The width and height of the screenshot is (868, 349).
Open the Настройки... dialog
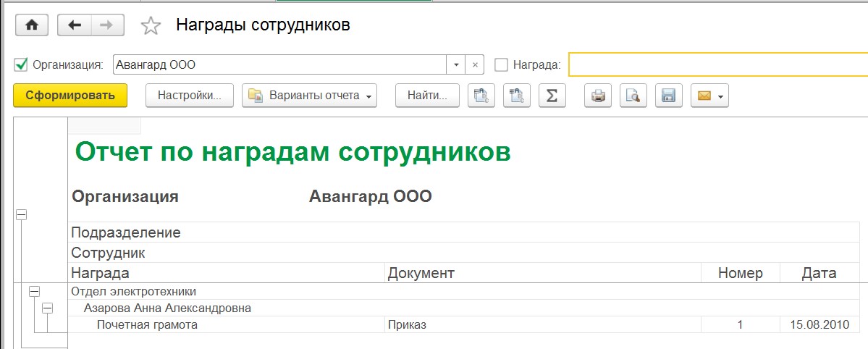coord(190,96)
